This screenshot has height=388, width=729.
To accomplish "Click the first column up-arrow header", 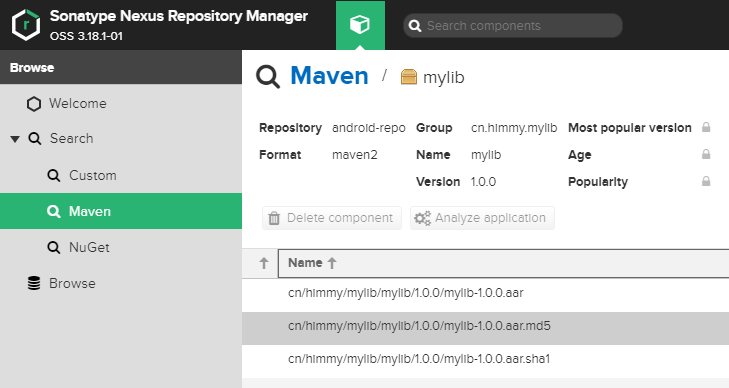I will coord(264,263).
